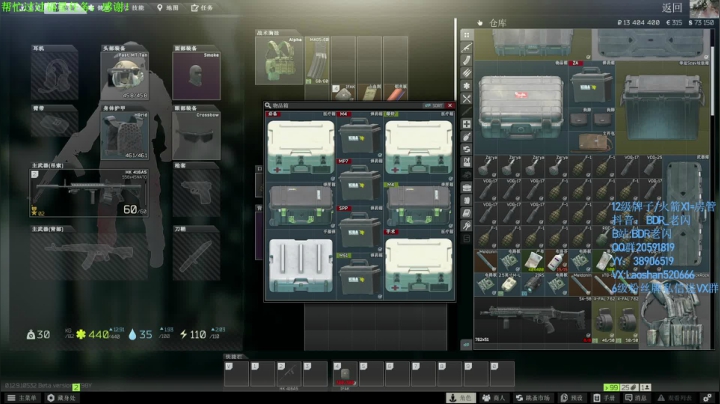Filter stash by grenade icon in sidebar
The height and width of the screenshot is (404, 720).
pos(467,136)
